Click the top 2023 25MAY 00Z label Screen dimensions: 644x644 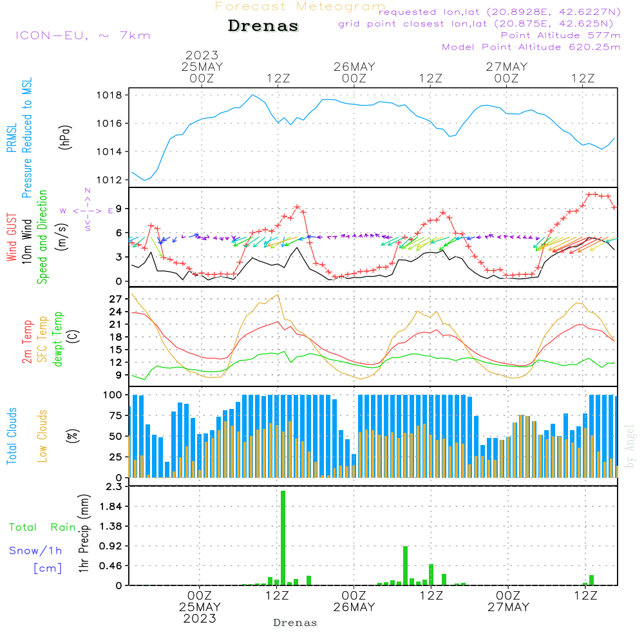(202, 67)
